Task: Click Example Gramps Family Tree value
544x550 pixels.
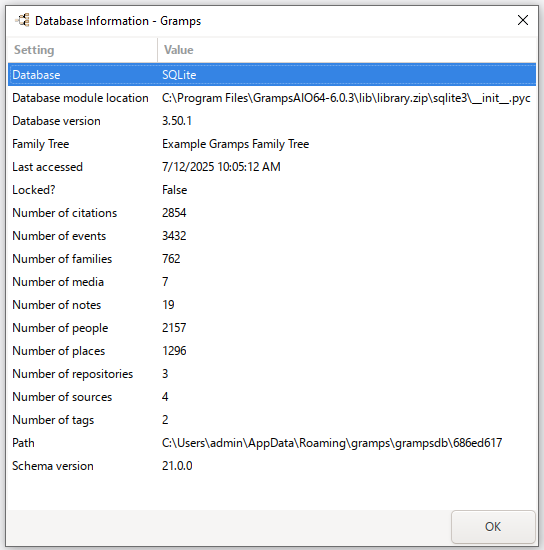Action: click(235, 144)
